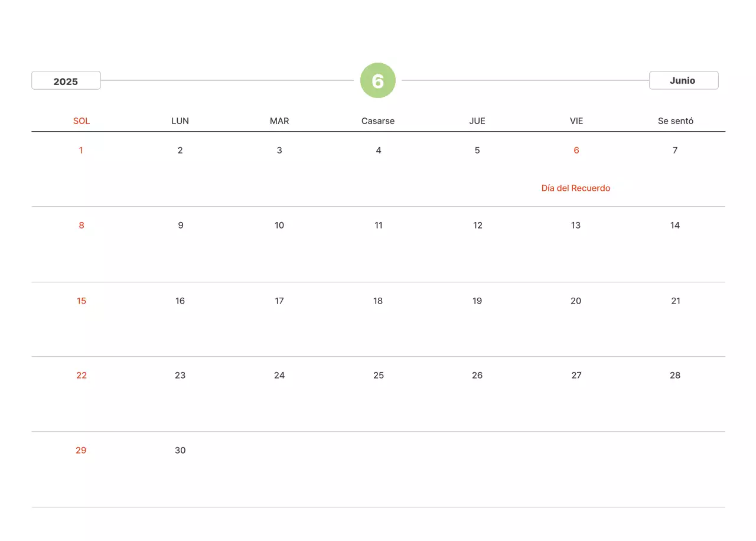
Task: Select June 1 in the calendar
Action: [x=81, y=150]
